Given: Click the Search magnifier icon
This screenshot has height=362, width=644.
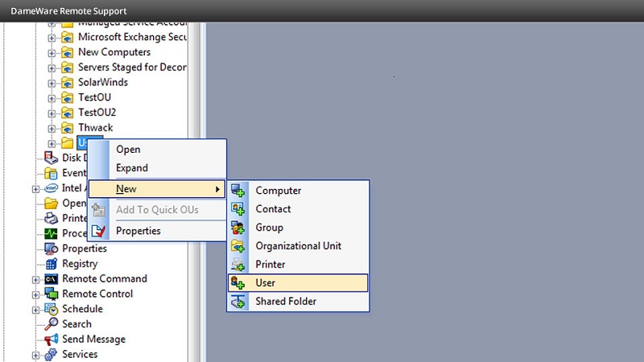Looking at the screenshot, I should 52,324.
